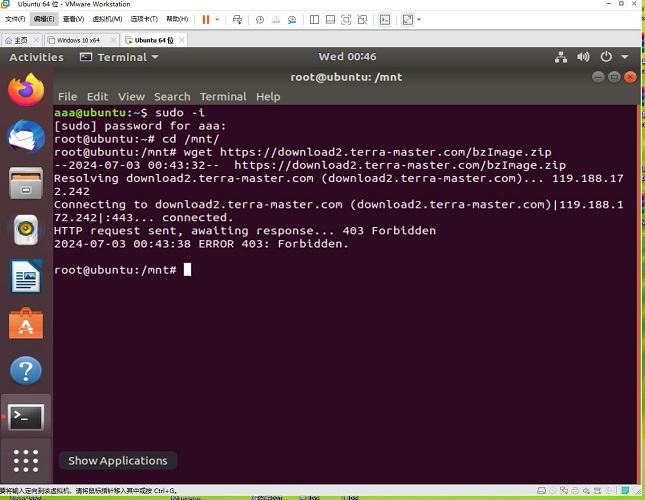Click the printer status bar icon

[x=575, y=491]
